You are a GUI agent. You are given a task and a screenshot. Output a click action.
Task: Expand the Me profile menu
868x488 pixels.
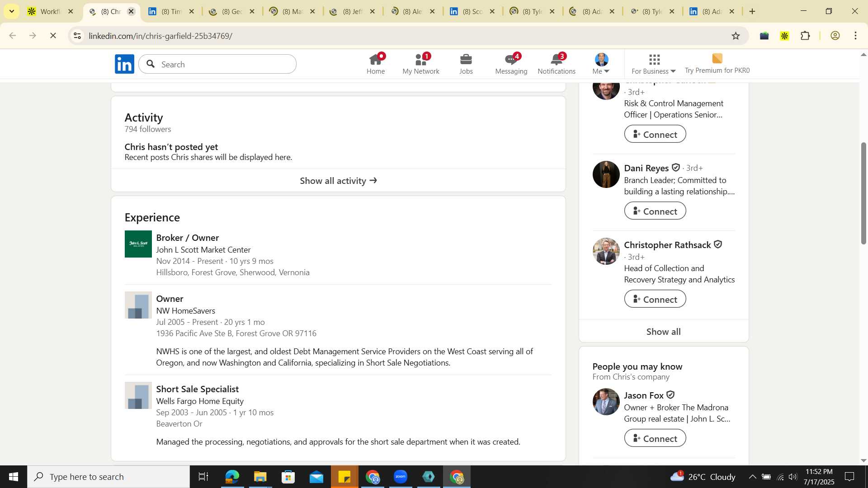(x=601, y=64)
